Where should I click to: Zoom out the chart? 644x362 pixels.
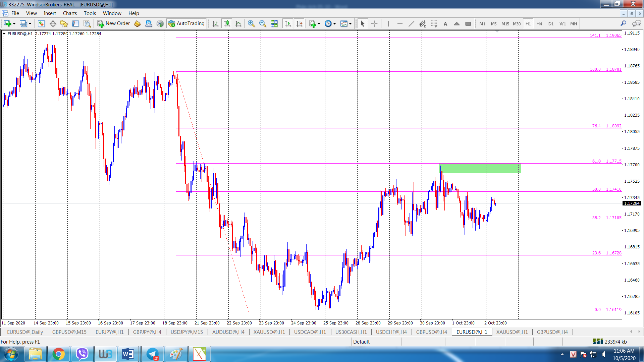point(262,23)
